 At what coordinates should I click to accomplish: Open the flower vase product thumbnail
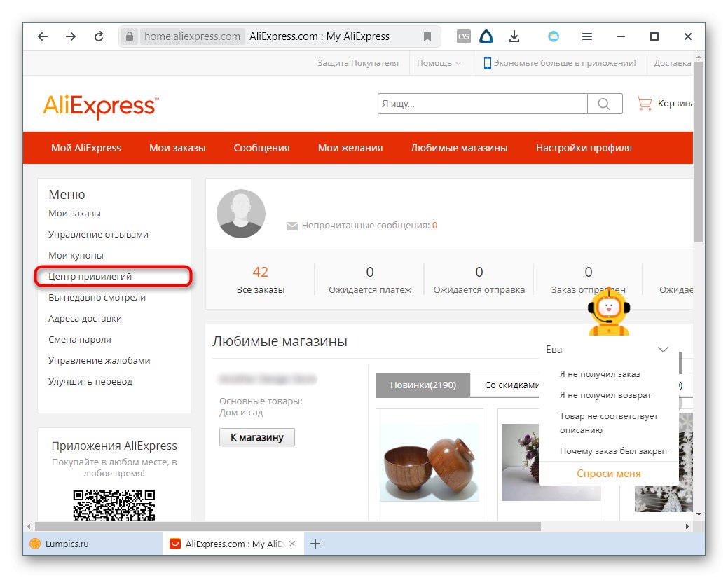click(x=520, y=462)
